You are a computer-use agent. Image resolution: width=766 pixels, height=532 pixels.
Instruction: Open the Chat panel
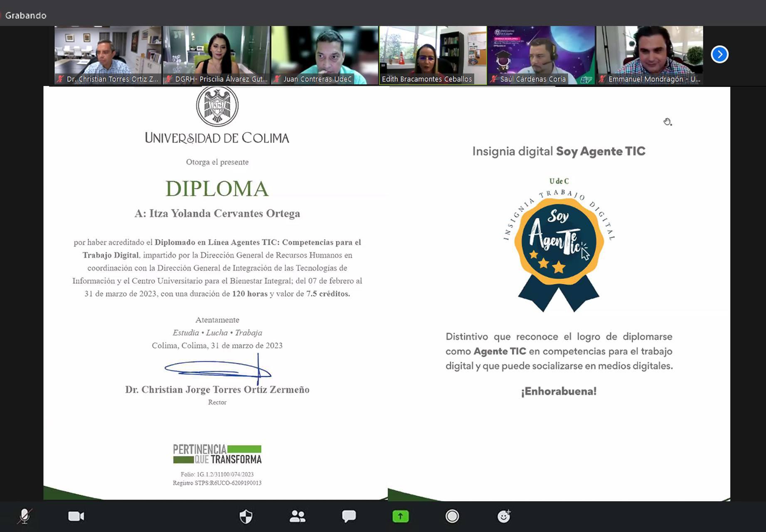[x=349, y=516]
